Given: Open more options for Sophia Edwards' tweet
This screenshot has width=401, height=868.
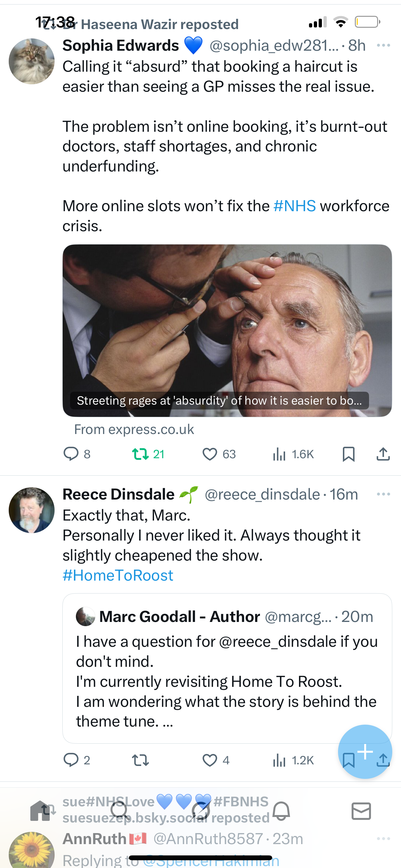Looking at the screenshot, I should [x=384, y=45].
